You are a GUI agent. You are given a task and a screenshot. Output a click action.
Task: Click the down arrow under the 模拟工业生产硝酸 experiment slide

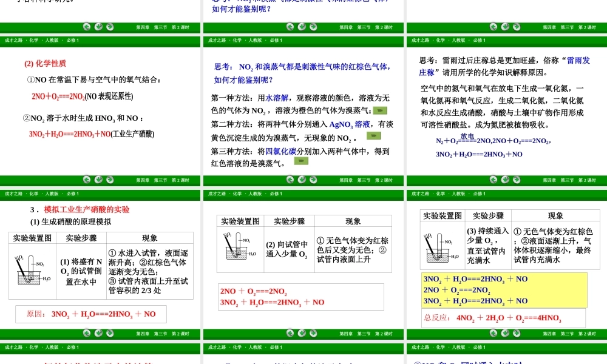point(98,333)
